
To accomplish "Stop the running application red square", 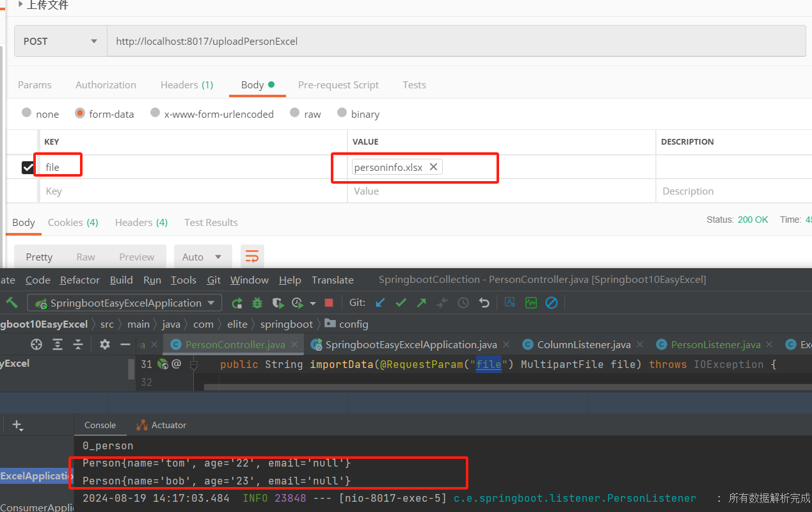I will coord(329,303).
